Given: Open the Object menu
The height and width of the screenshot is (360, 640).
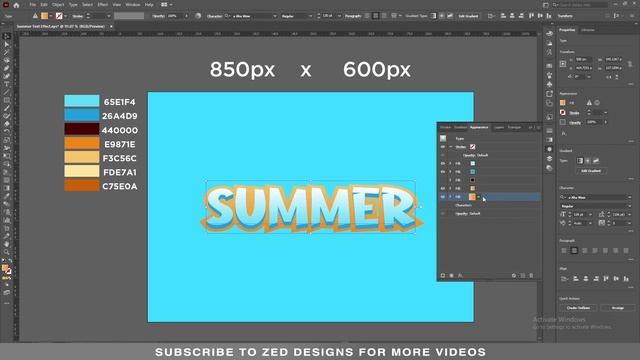Looking at the screenshot, I should (x=58, y=4).
